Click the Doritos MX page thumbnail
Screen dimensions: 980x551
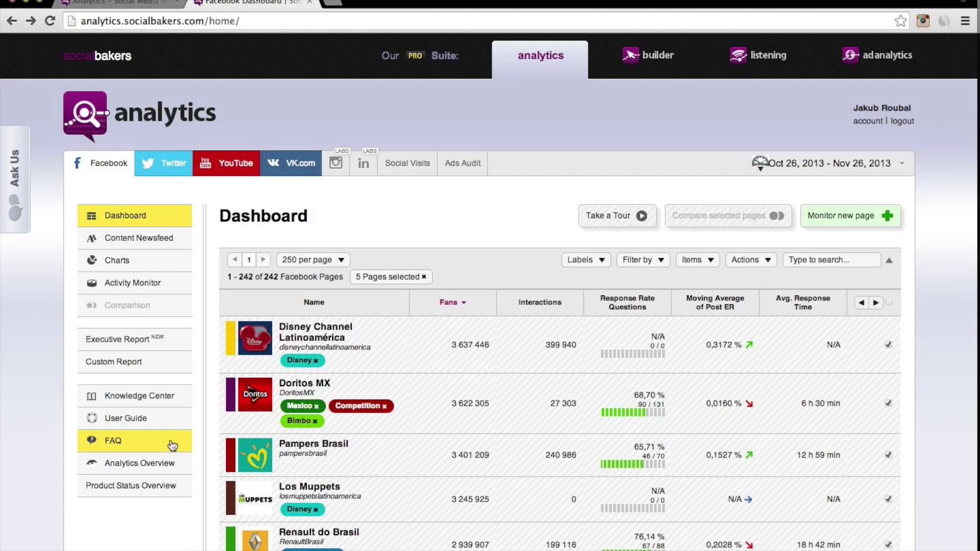pyautogui.click(x=255, y=394)
